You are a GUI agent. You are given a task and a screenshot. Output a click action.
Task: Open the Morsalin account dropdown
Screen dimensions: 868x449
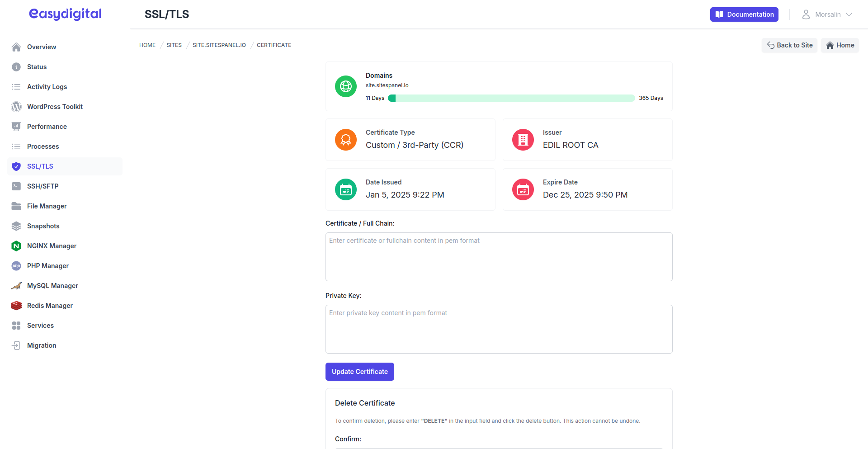coord(827,14)
